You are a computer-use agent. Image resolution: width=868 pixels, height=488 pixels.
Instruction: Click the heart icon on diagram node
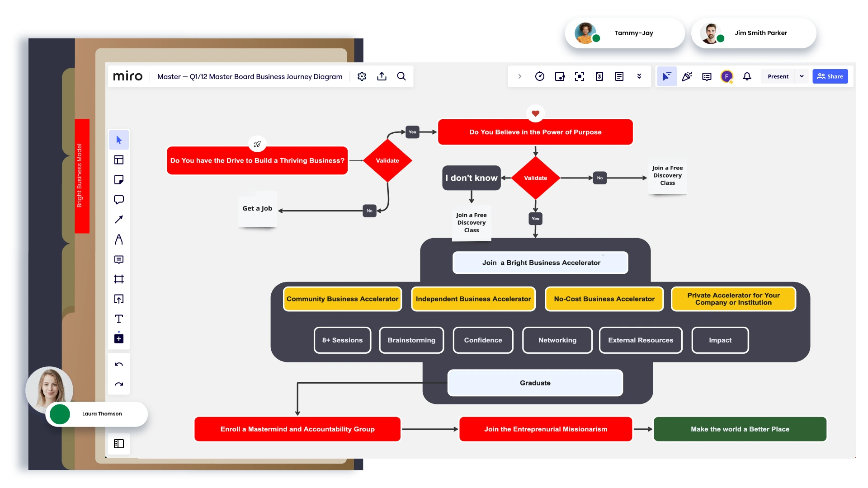(535, 113)
